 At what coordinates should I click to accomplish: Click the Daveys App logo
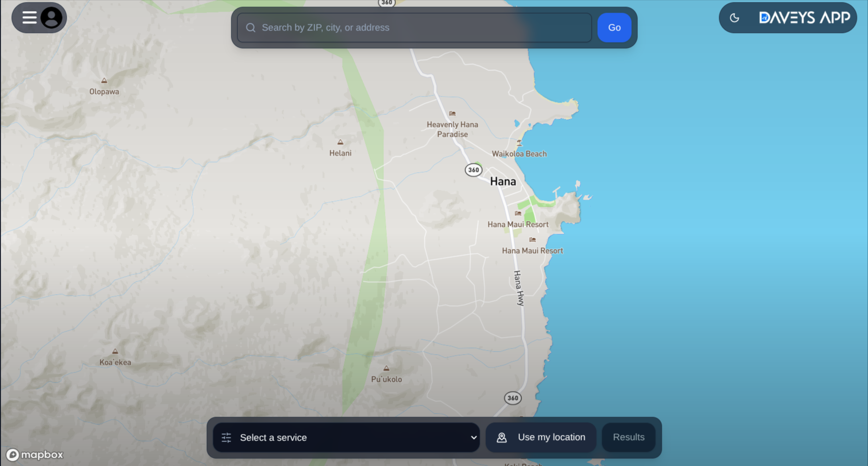click(x=804, y=18)
